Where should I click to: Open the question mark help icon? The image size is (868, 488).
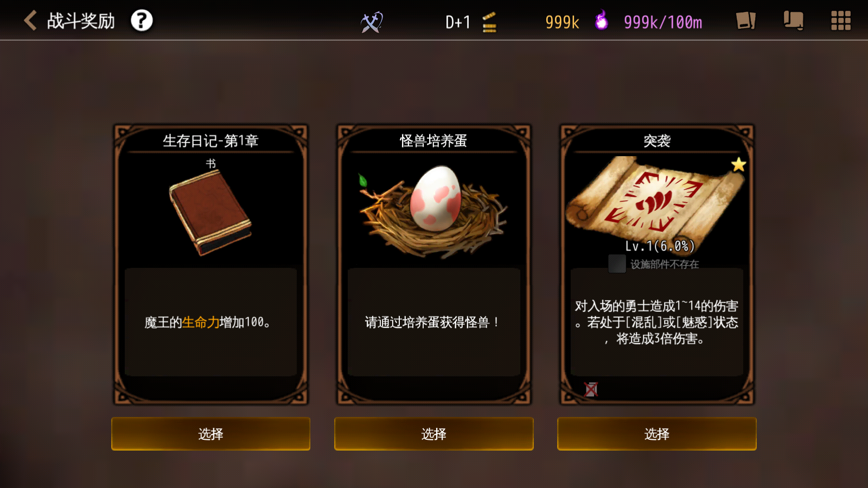click(142, 21)
